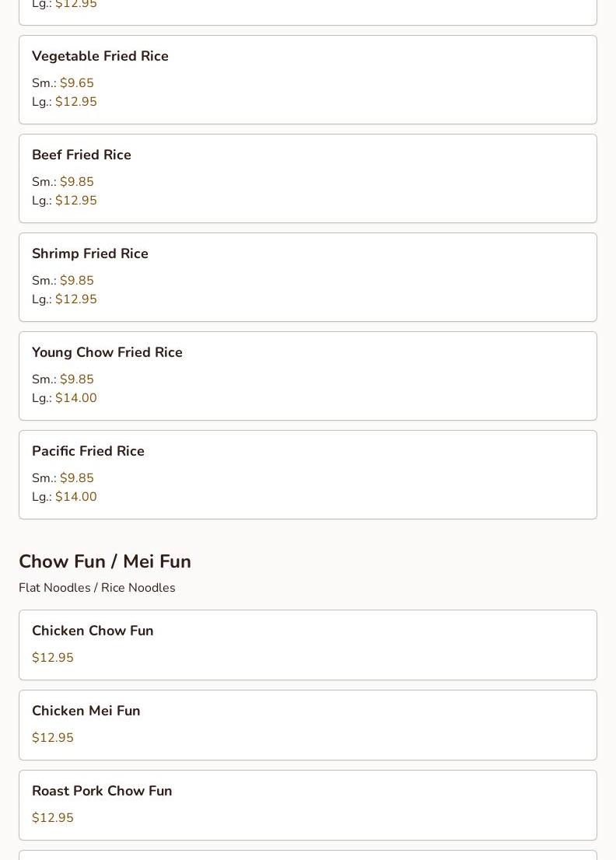Click Chow Fun / Mei Fun heading
The height and width of the screenshot is (860, 616).
[105, 561]
